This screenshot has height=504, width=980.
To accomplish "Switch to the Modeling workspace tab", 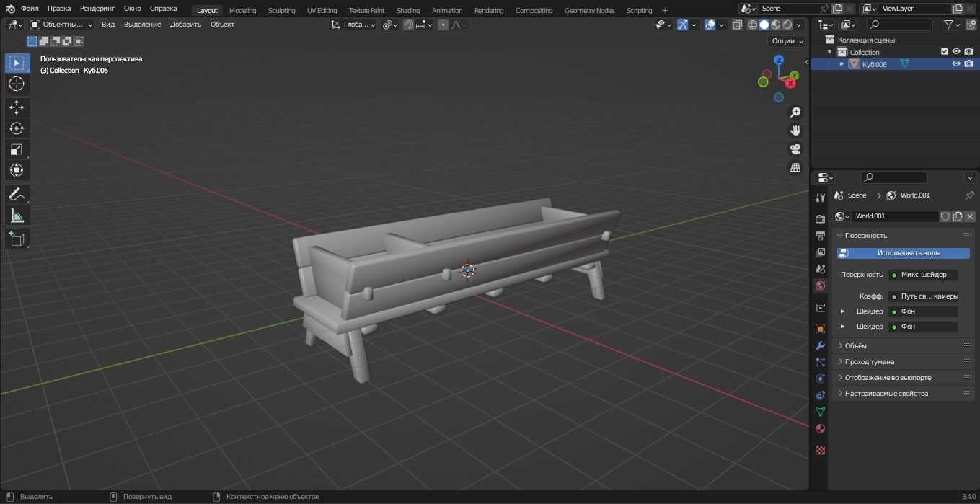I will click(x=242, y=10).
